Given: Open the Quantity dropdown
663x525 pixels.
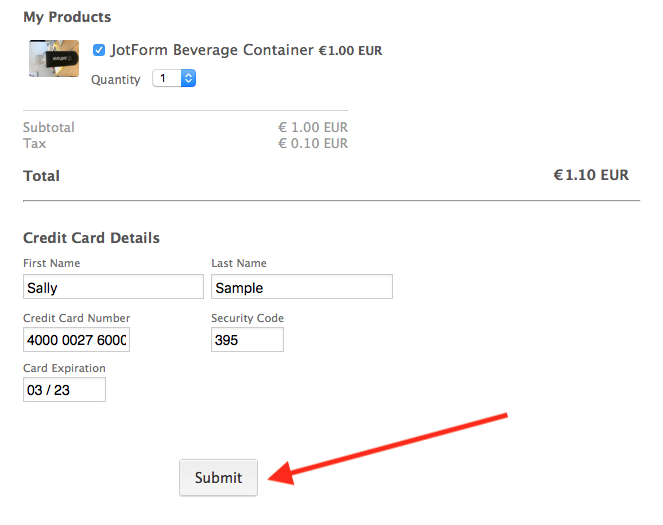Looking at the screenshot, I should pos(174,78).
